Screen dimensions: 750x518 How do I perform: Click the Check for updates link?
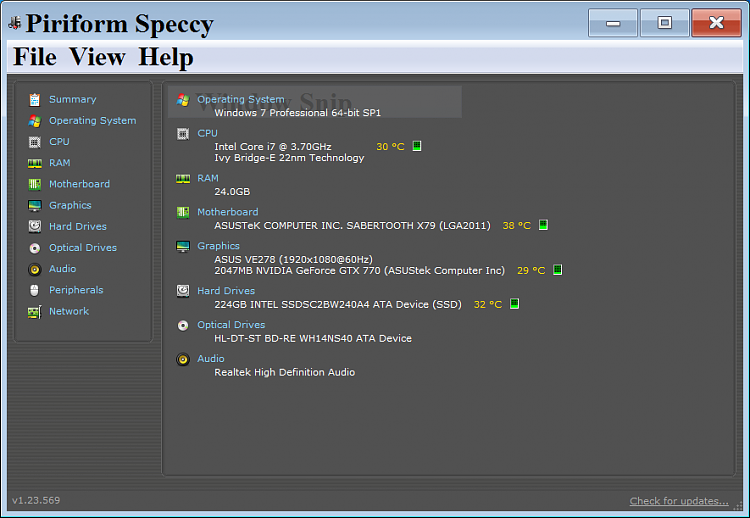click(x=679, y=501)
